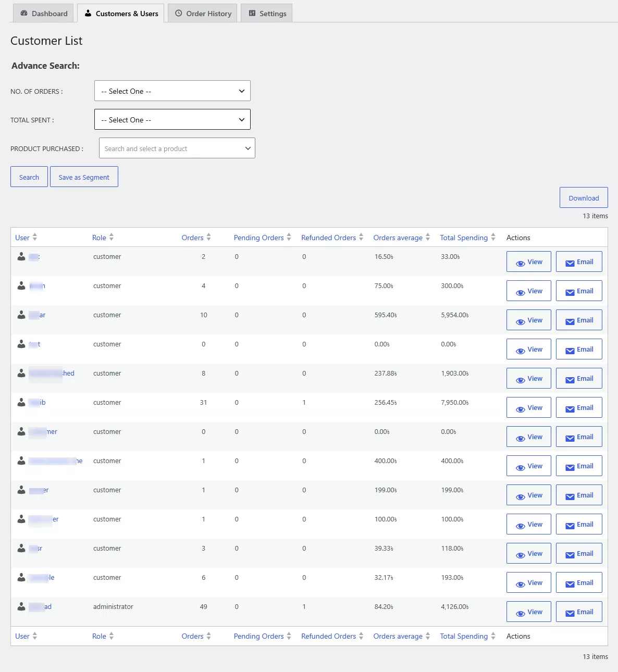Click Save as Segment button

pos(84,177)
